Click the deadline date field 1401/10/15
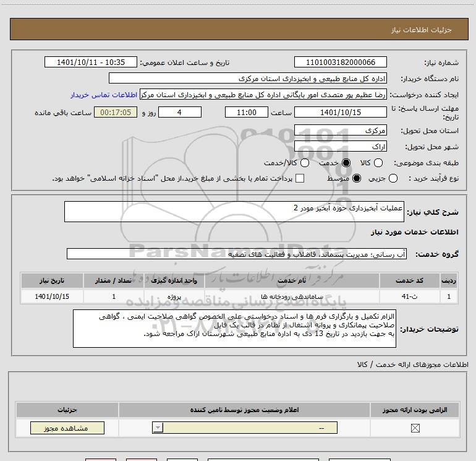 (x=340, y=112)
